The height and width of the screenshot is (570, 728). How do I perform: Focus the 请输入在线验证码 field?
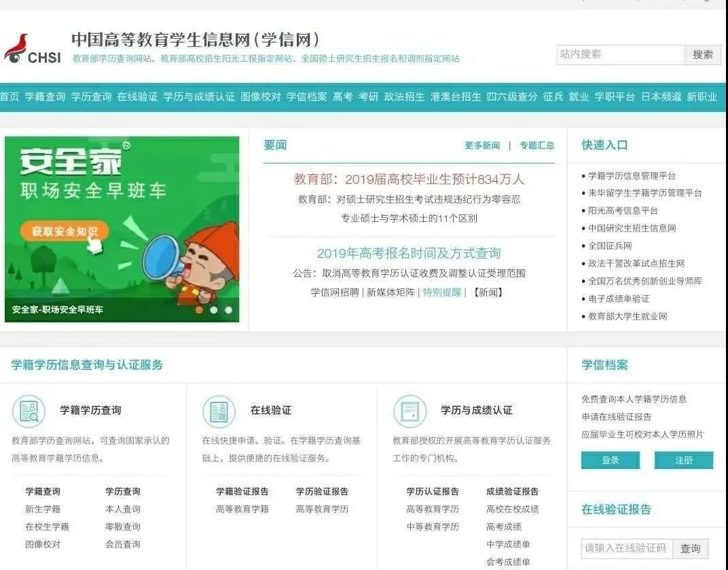(627, 549)
